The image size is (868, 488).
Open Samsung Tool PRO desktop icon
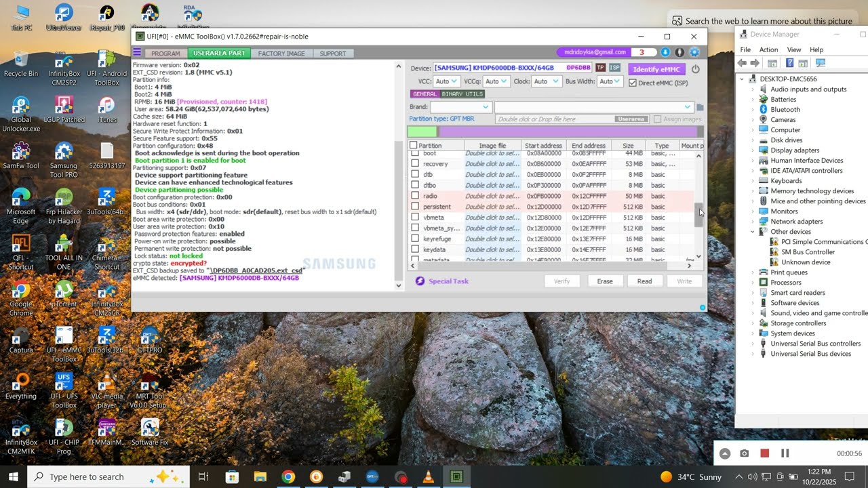click(x=64, y=157)
